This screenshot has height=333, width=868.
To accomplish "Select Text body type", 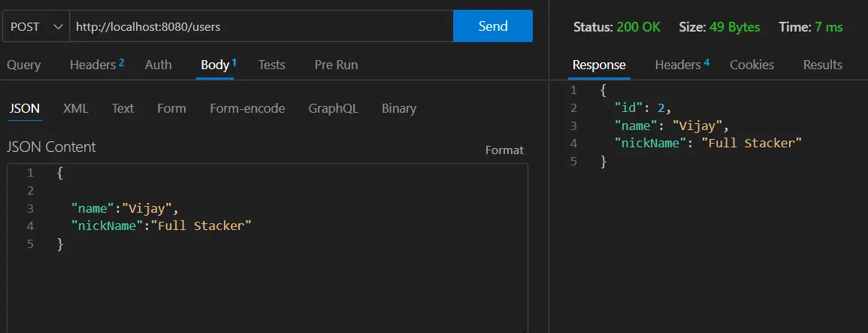I will click(x=123, y=108).
